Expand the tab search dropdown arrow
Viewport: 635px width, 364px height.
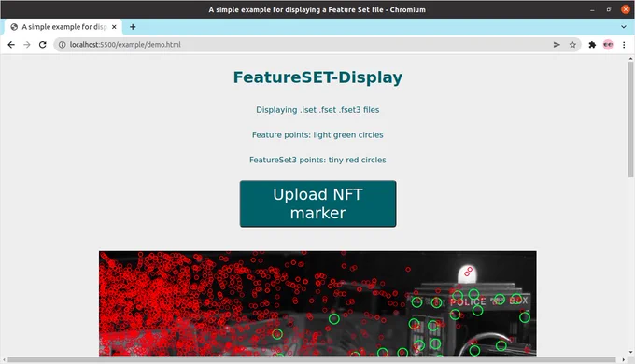point(624,27)
